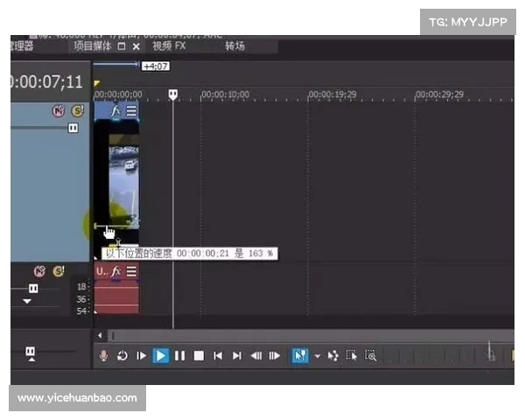Switch to the 项目媒体 tab

click(93, 45)
